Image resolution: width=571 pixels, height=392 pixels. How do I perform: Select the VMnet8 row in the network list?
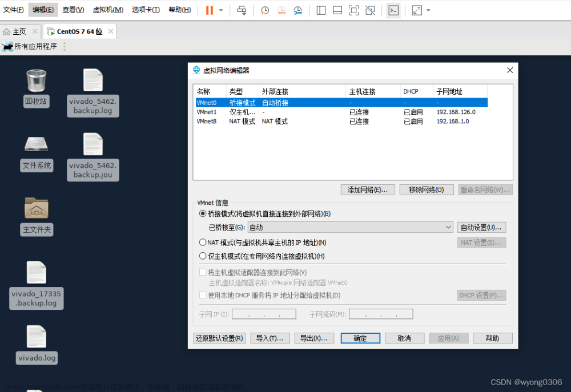341,121
